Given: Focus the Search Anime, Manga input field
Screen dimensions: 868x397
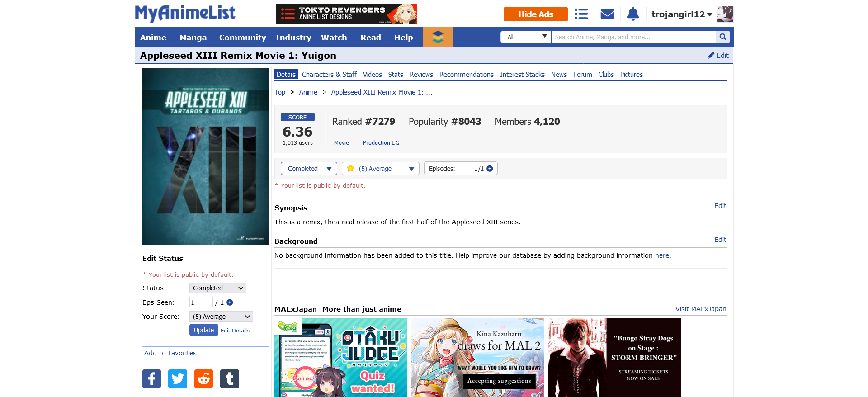Looking at the screenshot, I should [x=633, y=37].
